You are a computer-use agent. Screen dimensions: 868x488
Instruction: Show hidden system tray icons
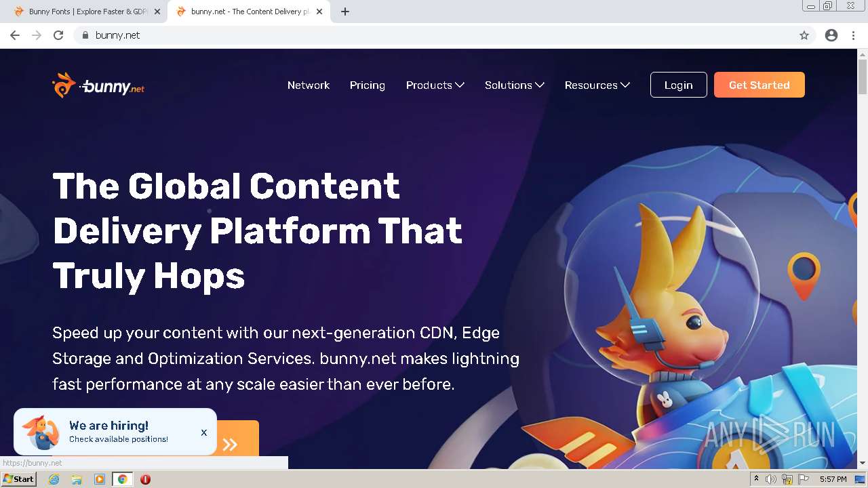(x=756, y=479)
